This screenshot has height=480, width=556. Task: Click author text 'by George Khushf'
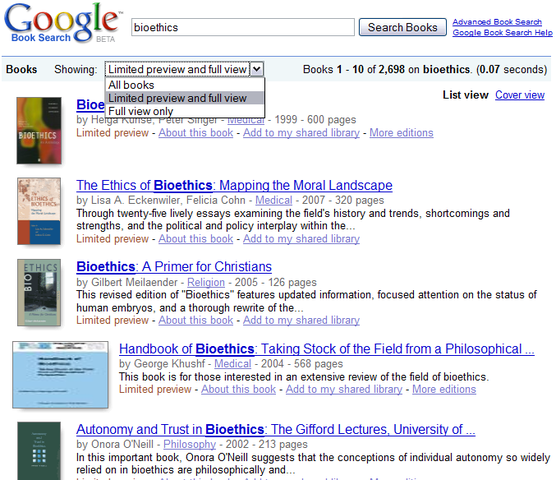click(x=162, y=364)
